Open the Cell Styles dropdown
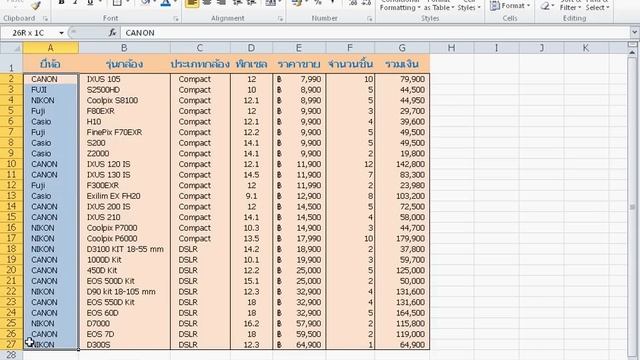 pyautogui.click(x=469, y=5)
